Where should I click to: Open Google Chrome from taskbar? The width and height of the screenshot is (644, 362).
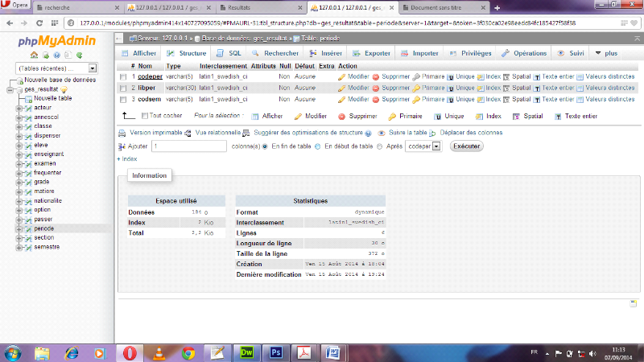188,353
